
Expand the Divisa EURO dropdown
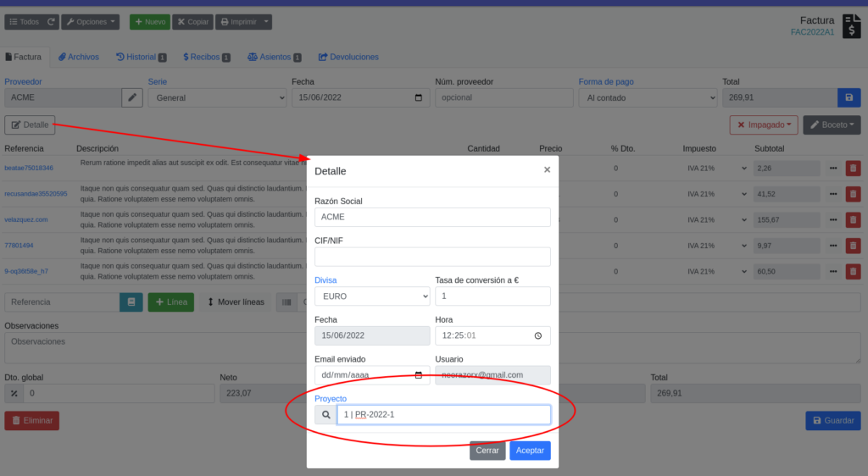(x=372, y=296)
